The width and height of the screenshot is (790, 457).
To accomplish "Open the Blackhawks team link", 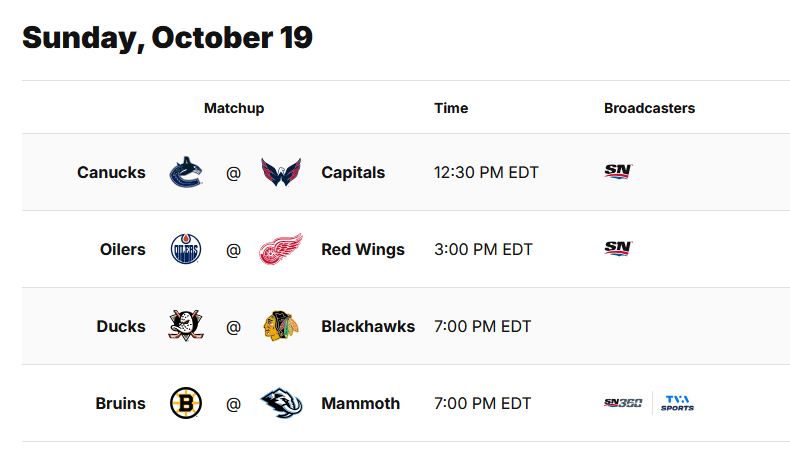I will pyautogui.click(x=368, y=326).
